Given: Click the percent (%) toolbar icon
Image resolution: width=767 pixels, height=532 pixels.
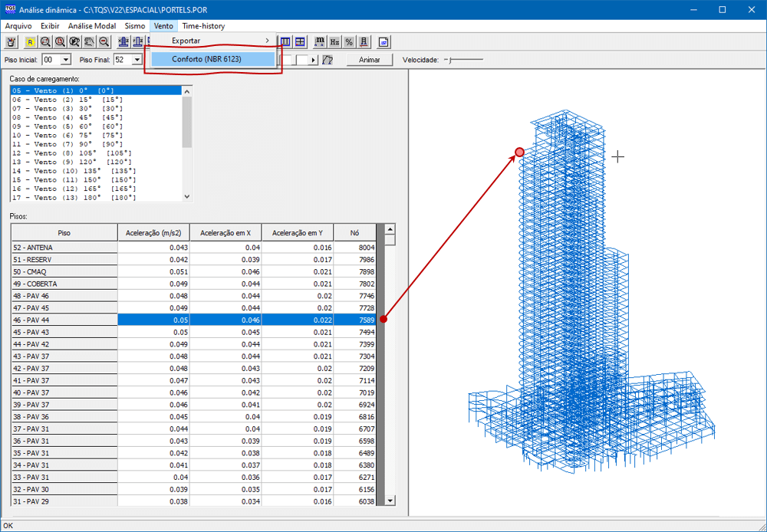Looking at the screenshot, I should click(349, 42).
